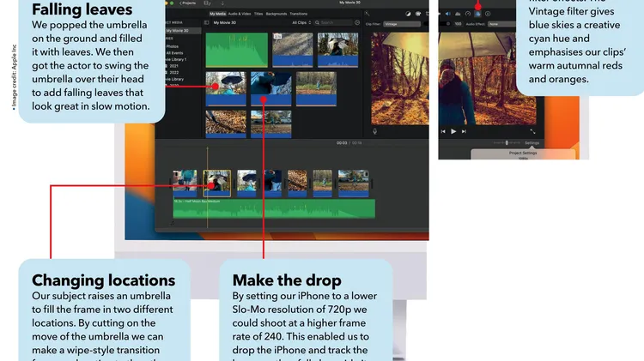
Task: Select the running child park browser clip
Action: (x=271, y=123)
